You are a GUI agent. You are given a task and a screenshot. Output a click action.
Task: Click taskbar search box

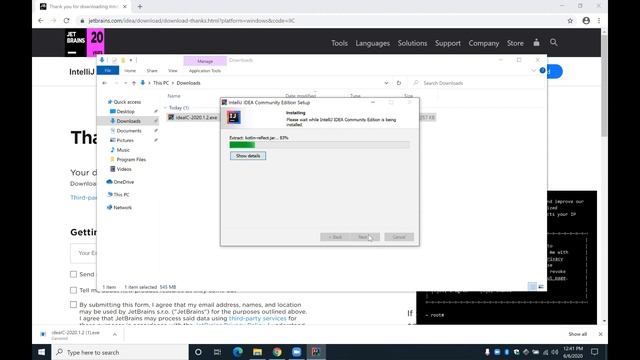point(120,352)
